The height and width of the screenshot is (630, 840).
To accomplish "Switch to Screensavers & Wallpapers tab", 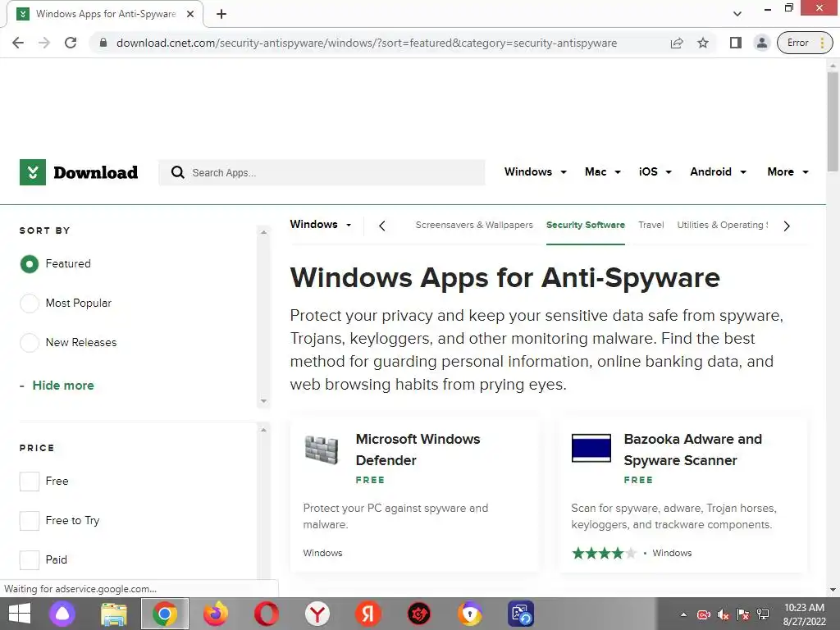I will coord(474,225).
